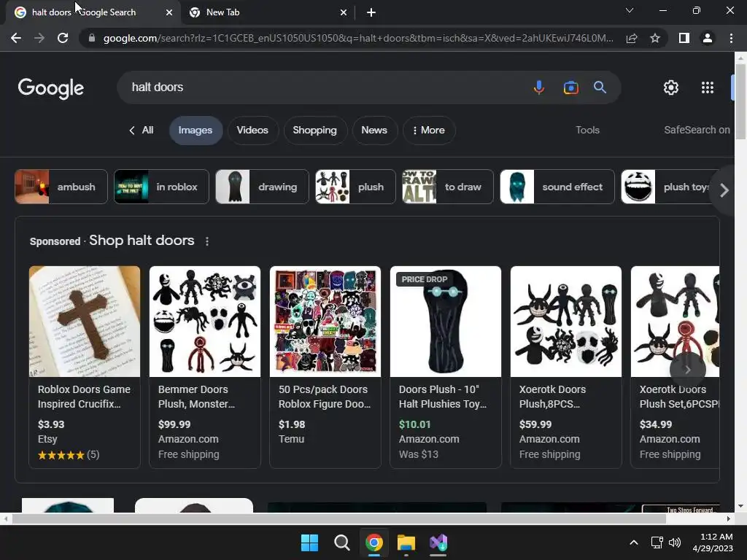Open the tab search dropdown

(630, 10)
